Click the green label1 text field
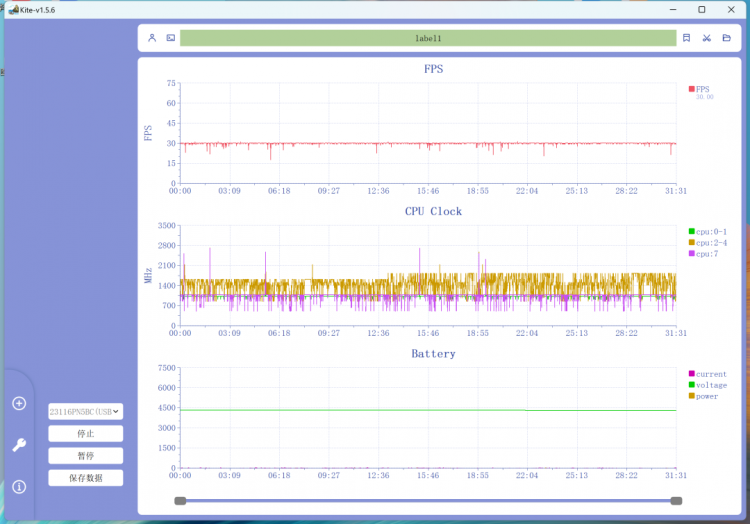 coord(428,38)
